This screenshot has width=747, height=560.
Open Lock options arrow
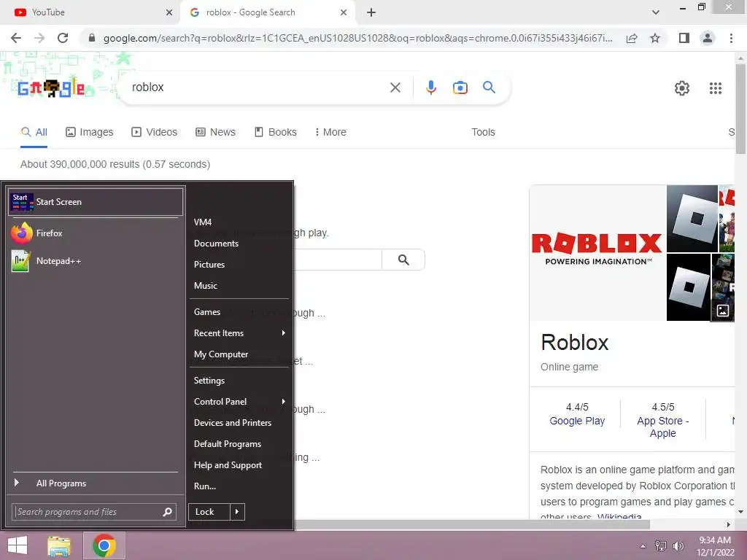pos(237,512)
